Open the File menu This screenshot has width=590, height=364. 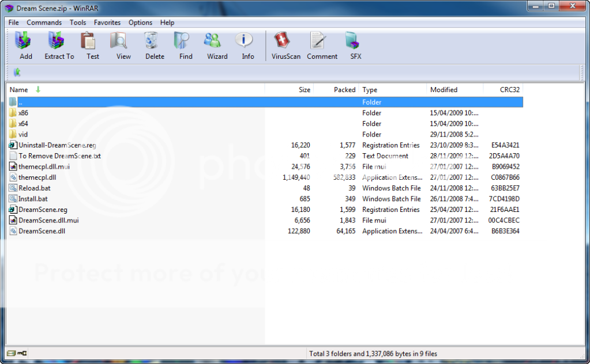coord(13,22)
